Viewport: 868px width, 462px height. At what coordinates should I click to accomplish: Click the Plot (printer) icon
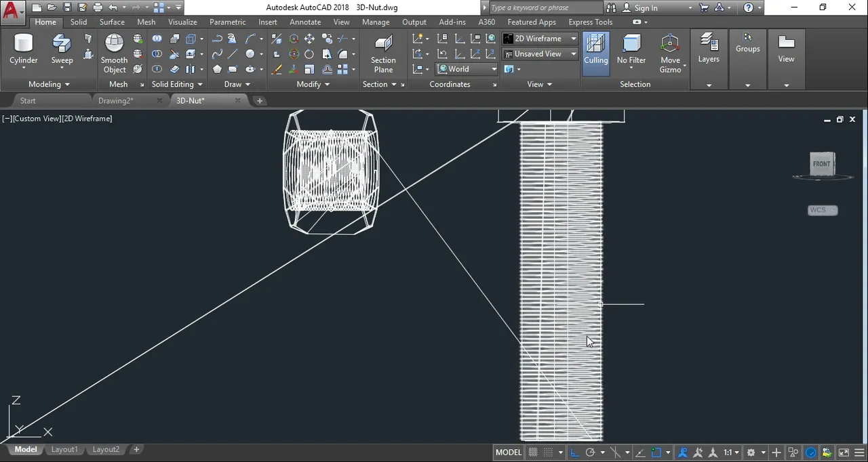pos(98,8)
